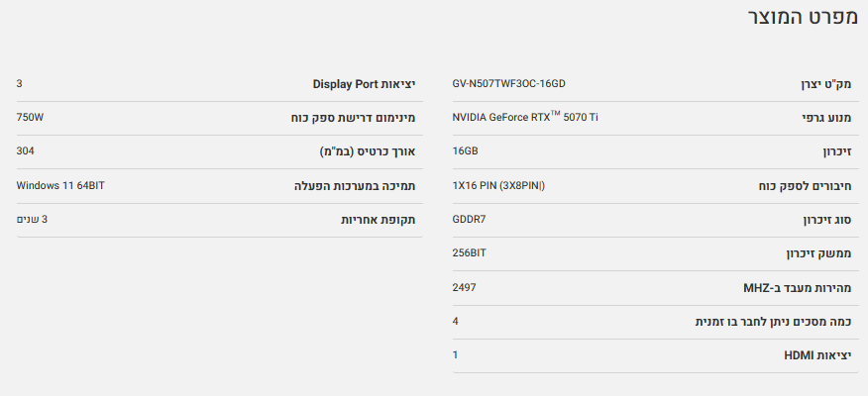Click the Windows 11 64BIT value
Viewport: 868px width, 396px height.
60,185
